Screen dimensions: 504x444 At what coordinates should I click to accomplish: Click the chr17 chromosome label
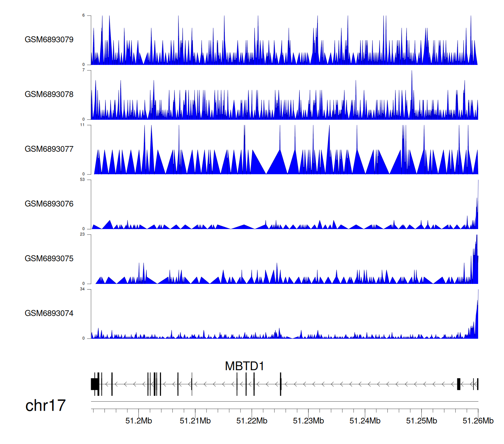click(x=45, y=405)
